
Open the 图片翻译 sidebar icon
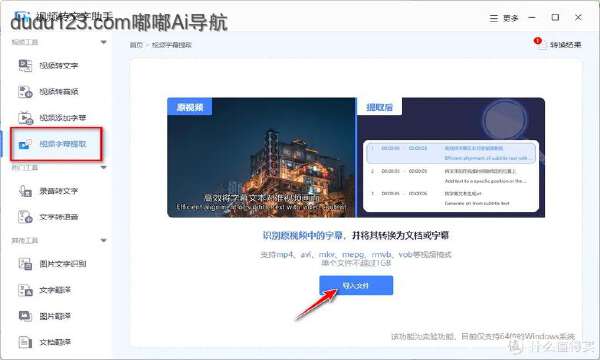pyautogui.click(x=25, y=316)
